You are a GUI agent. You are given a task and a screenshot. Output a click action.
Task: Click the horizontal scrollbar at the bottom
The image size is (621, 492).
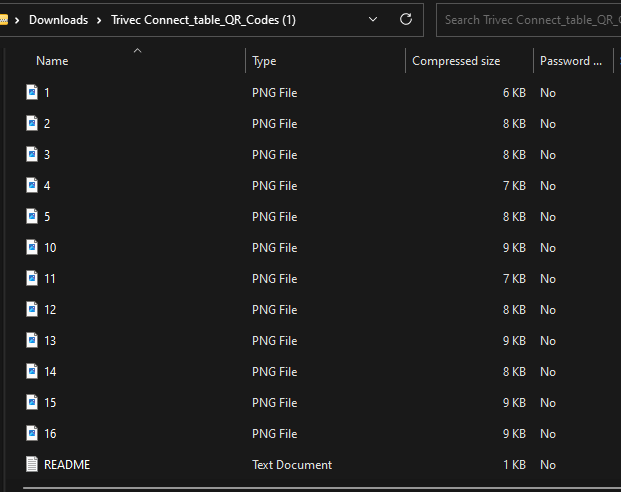click(322, 489)
